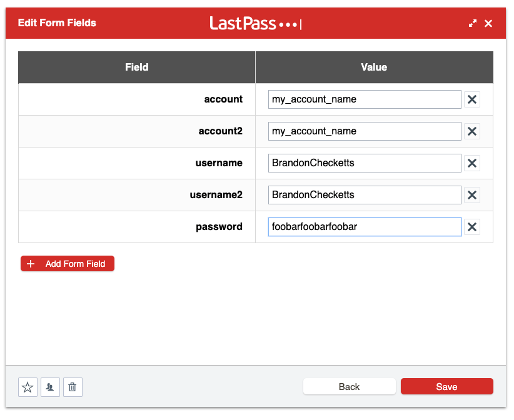Viewport: 514px width, 420px height.
Task: Click Add Form Field
Action: tap(67, 263)
